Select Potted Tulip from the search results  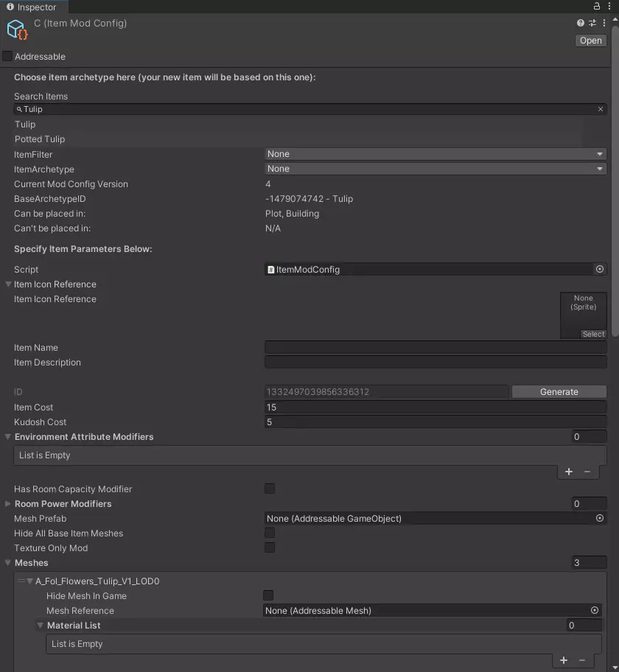click(40, 139)
